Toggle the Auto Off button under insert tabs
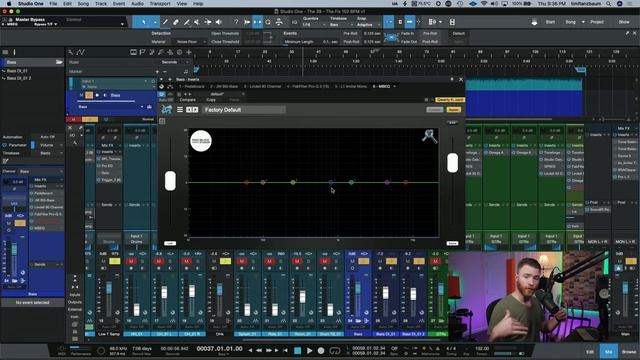Screen dimensions: 640x360 pyautogui.click(x=165, y=100)
